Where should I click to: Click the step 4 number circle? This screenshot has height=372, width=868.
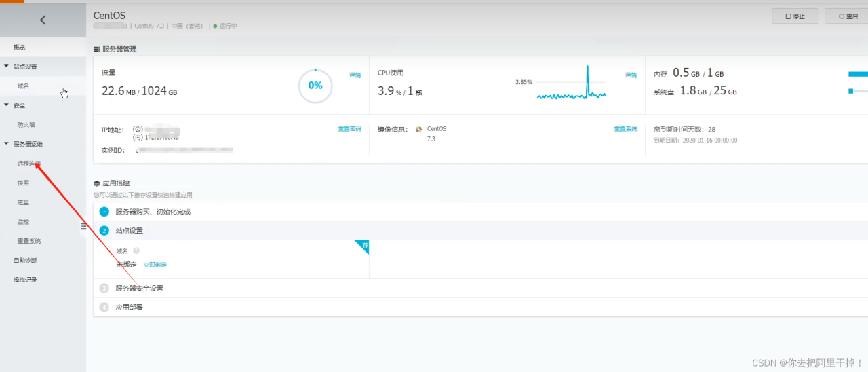104,307
